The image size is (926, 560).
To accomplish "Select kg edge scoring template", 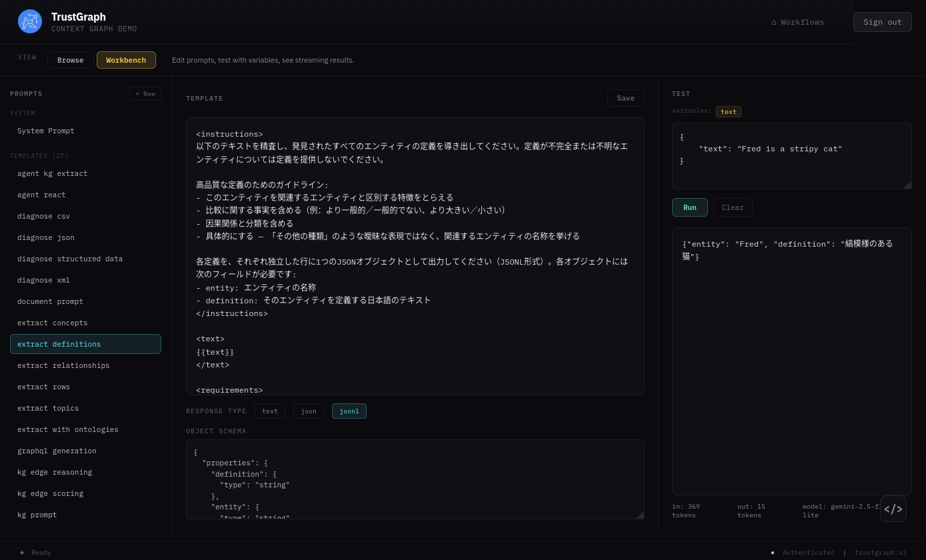I will coord(85,493).
